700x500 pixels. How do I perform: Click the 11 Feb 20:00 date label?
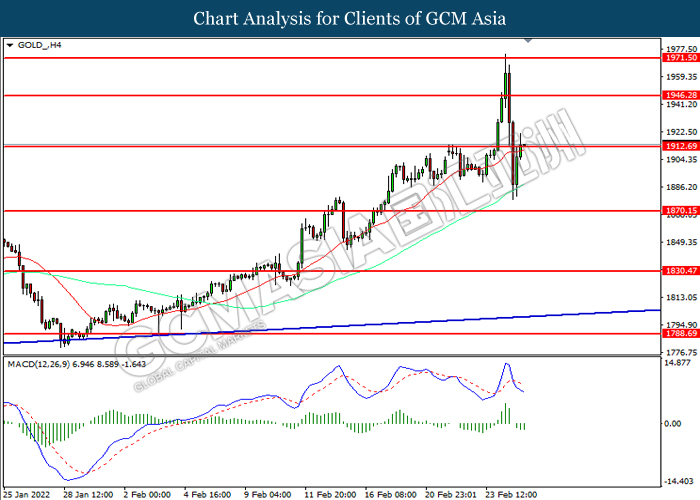(x=330, y=495)
